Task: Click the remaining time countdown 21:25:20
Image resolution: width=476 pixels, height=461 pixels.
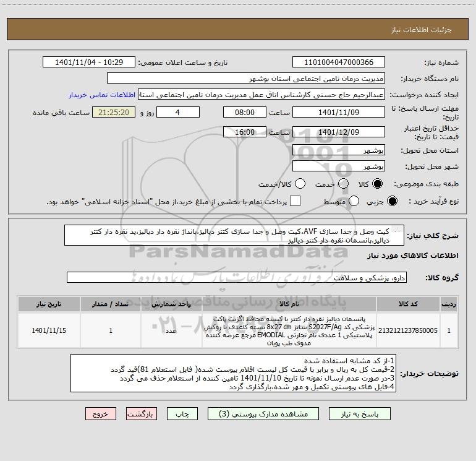Action: (114, 112)
